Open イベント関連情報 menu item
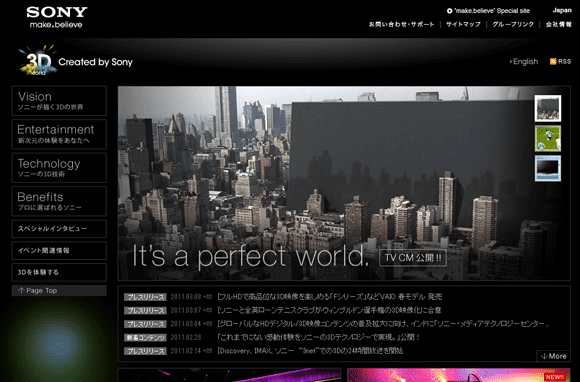Viewport: 580px width, 382px height. click(x=59, y=250)
